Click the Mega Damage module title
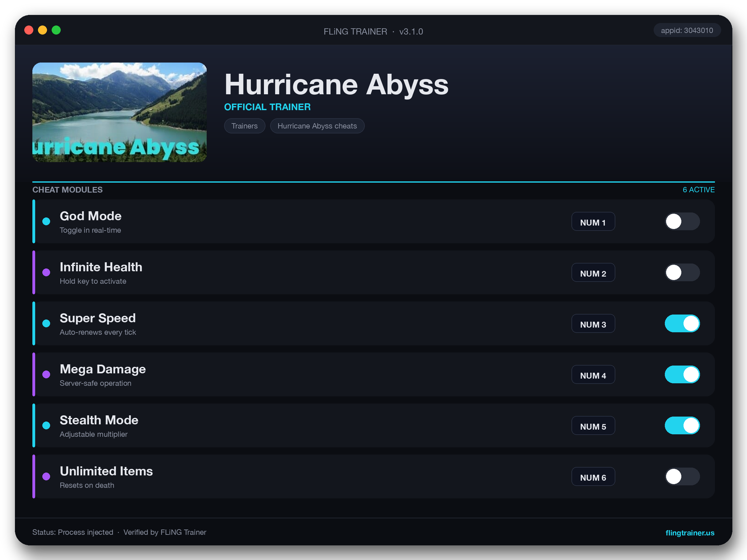Screen dimensions: 747x560 103,369
